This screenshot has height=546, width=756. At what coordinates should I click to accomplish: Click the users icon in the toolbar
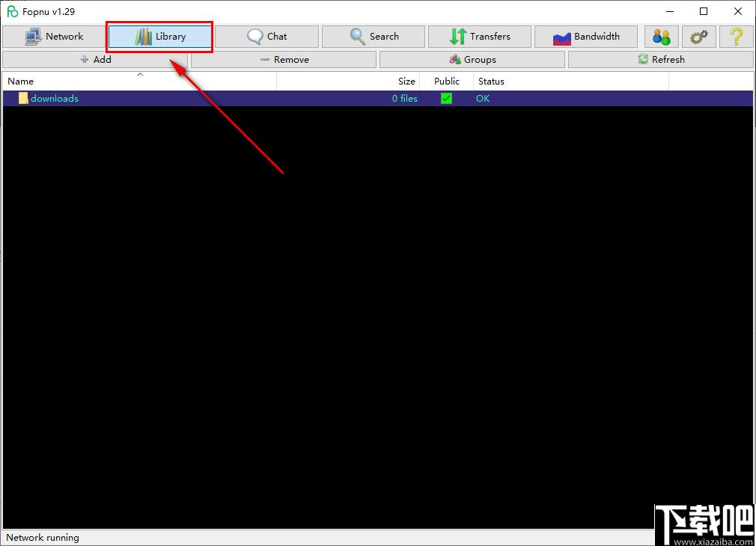click(662, 37)
